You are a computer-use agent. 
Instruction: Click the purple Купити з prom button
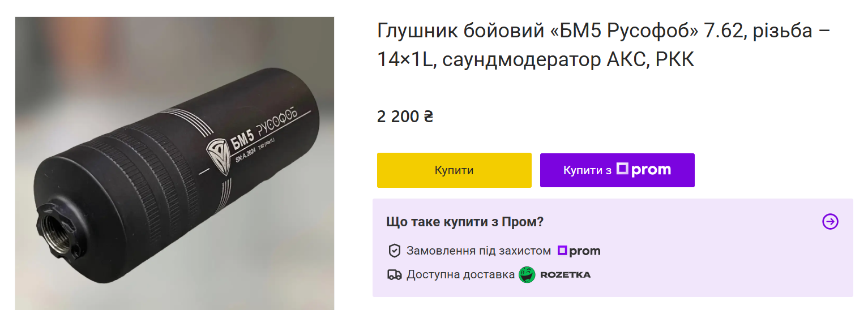(x=617, y=170)
